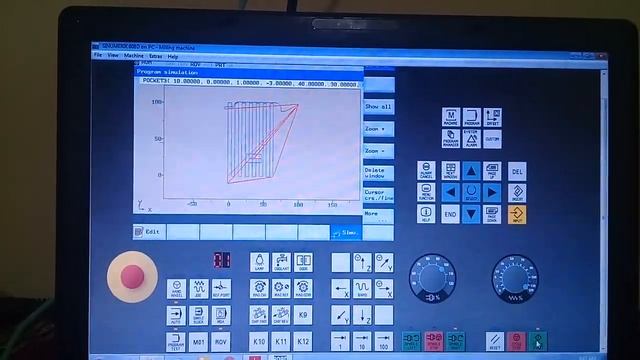
Task: Click the DEL key
Action: (517, 171)
